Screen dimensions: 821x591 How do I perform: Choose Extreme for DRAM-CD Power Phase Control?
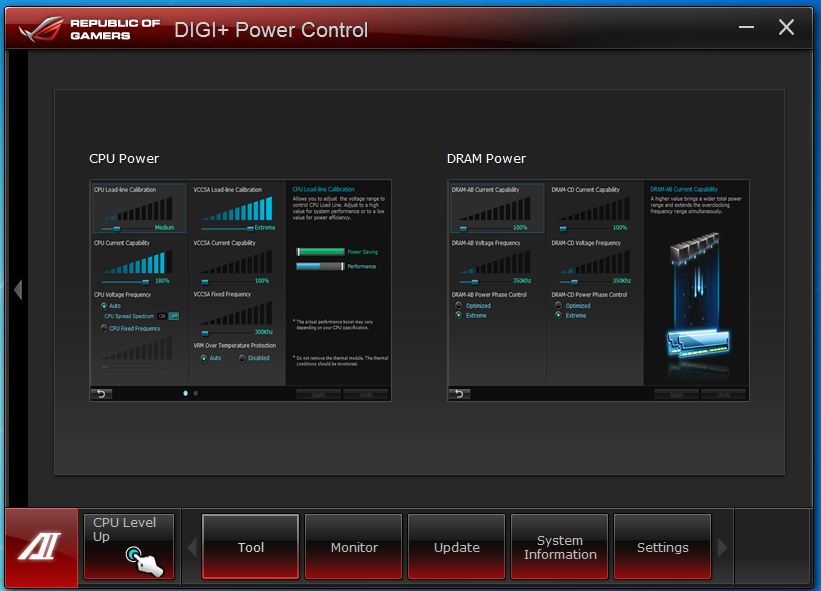tap(558, 316)
